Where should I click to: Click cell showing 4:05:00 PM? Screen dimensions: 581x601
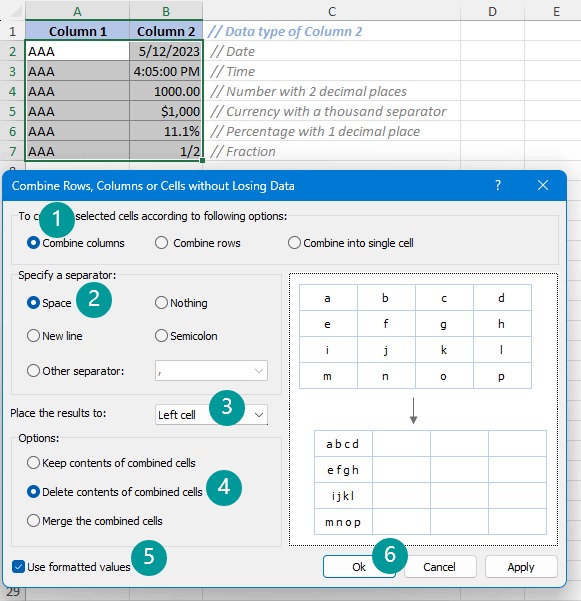coord(166,71)
